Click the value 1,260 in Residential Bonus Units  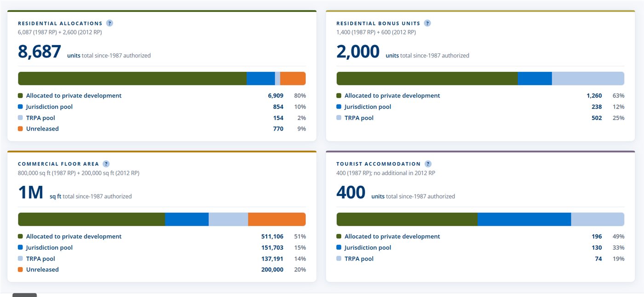coord(594,96)
